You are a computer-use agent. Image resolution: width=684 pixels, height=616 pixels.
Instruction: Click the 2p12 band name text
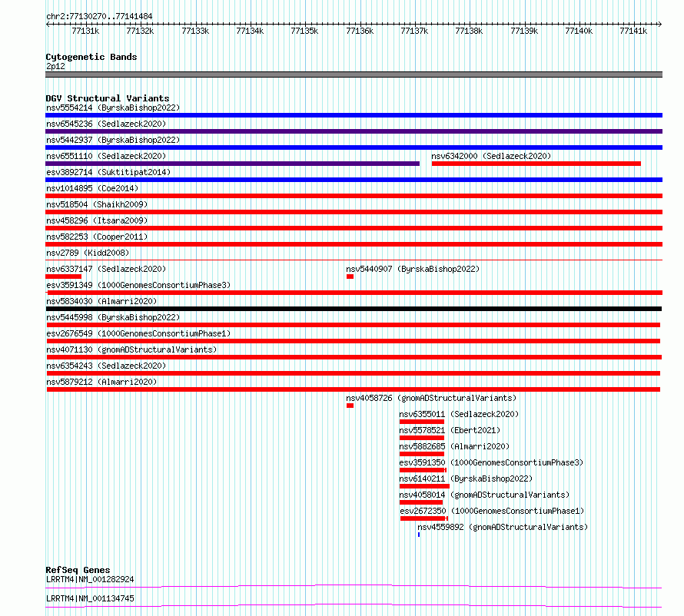(x=55, y=66)
